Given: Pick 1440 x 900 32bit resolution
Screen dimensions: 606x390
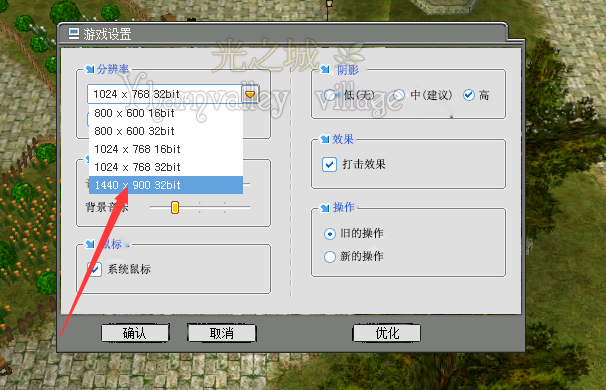Looking at the screenshot, I should pos(166,185).
